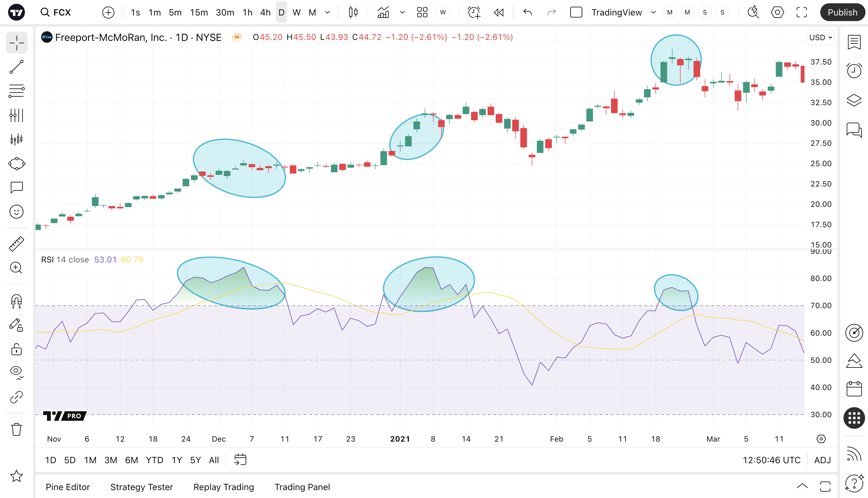Select the ruler measure tool
This screenshot has height=498, width=868.
(x=17, y=244)
